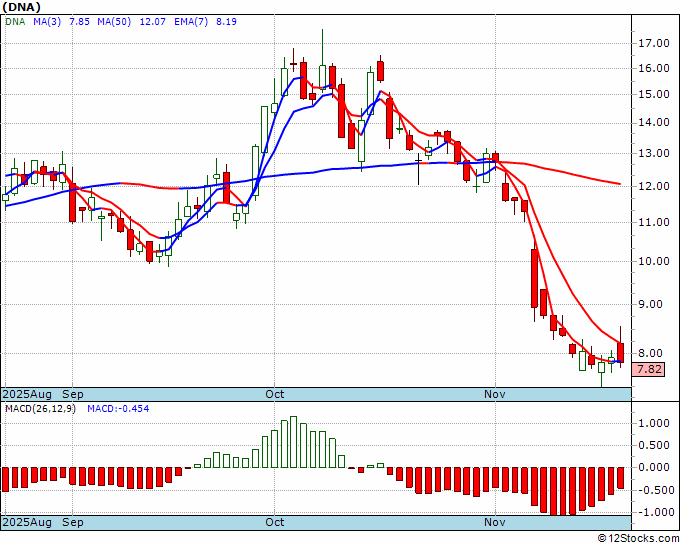The height and width of the screenshot is (546, 680).
Task: Click Nov on the price chart date axis
Action: [495, 394]
